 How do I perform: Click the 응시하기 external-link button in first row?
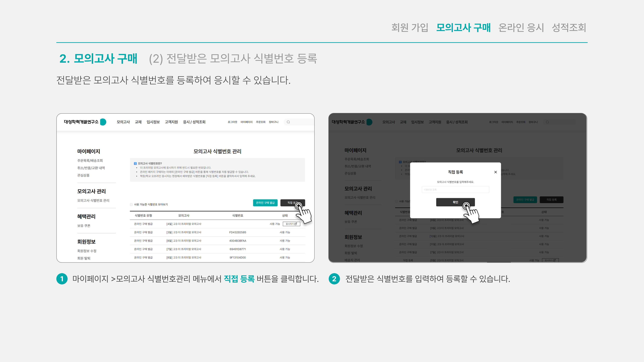click(291, 224)
